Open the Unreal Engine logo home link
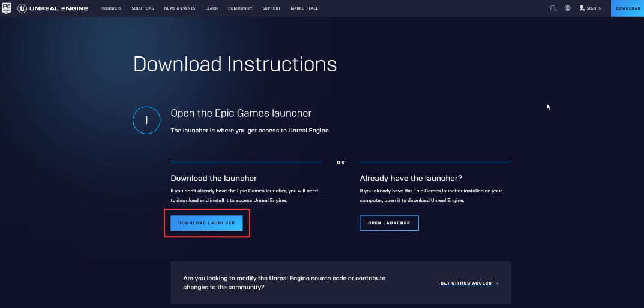 53,8
